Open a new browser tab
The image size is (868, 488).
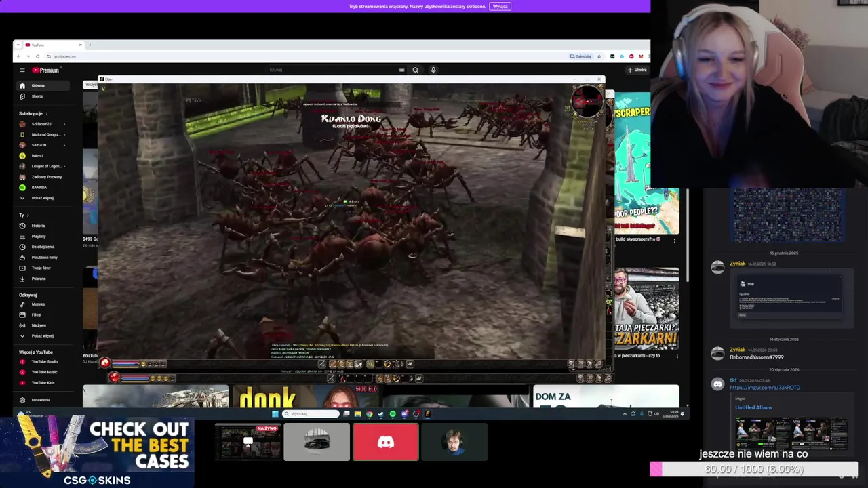click(x=90, y=45)
